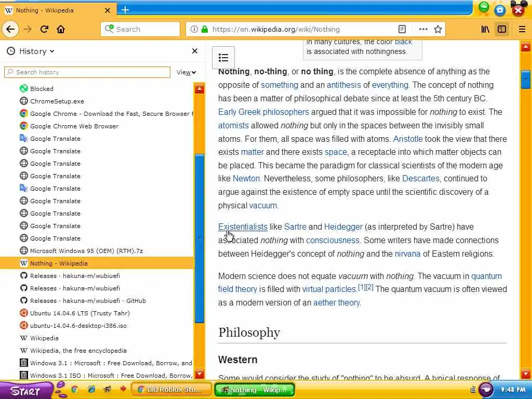The image size is (532, 399).
Task: Open Google Chrome Download the Fast history entry
Action: tap(97, 114)
